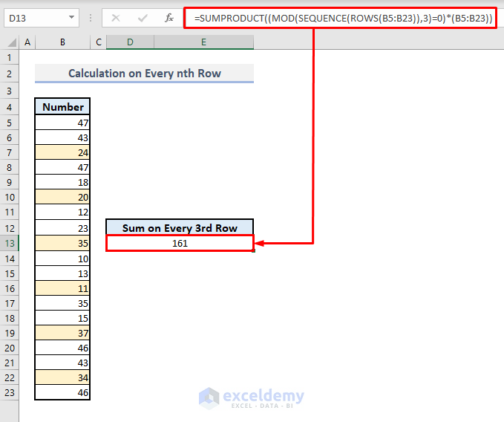Select highlighted cell B7 with value 24
Viewport: 504px width, 422px height.
pyautogui.click(x=62, y=152)
